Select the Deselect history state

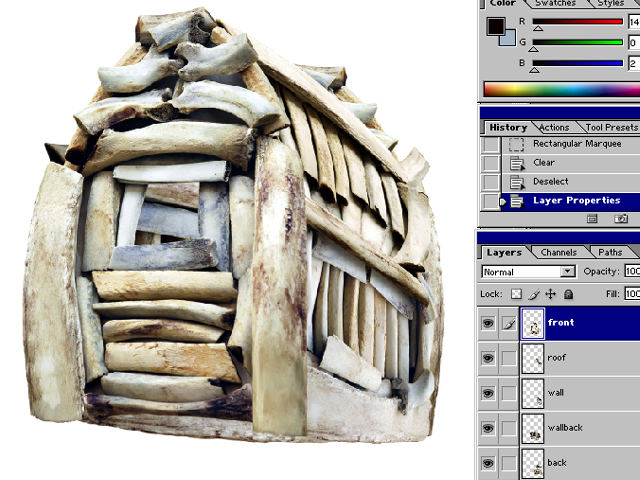551,182
